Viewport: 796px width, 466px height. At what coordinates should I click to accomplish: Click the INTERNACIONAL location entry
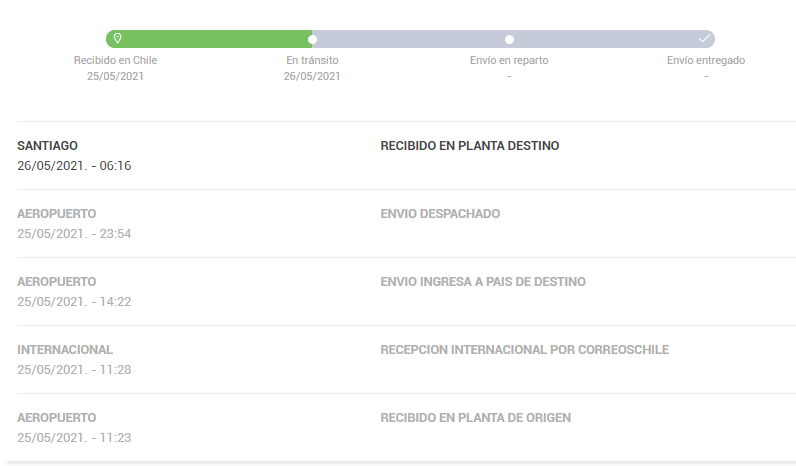tap(65, 350)
